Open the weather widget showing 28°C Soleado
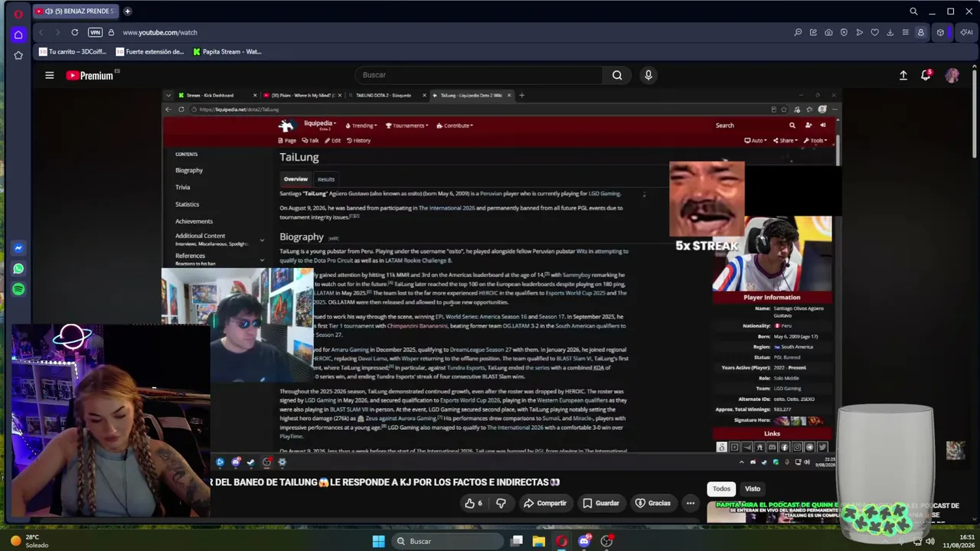This screenshot has width=980, height=551. 29,541
